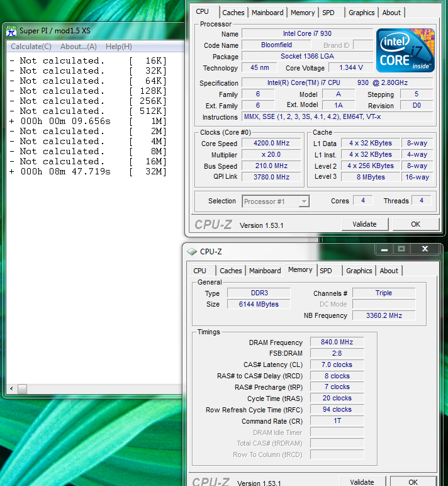Click the 45 nm technology value
The height and width of the screenshot is (486, 448).
click(260, 67)
